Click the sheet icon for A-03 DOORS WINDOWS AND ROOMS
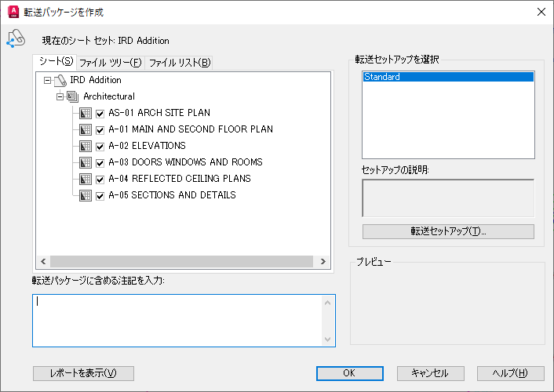Image resolution: width=554 pixels, height=392 pixels. coord(86,162)
